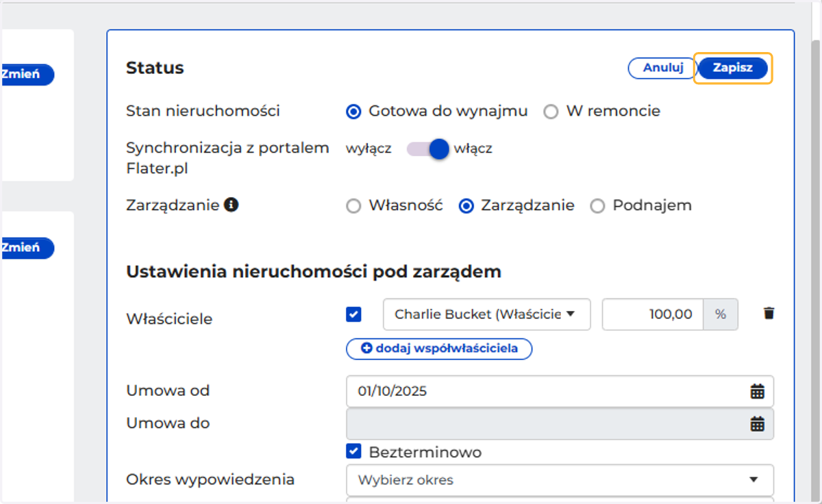Open calendar for Umowa do
The width and height of the screenshot is (822, 504).
point(757,424)
